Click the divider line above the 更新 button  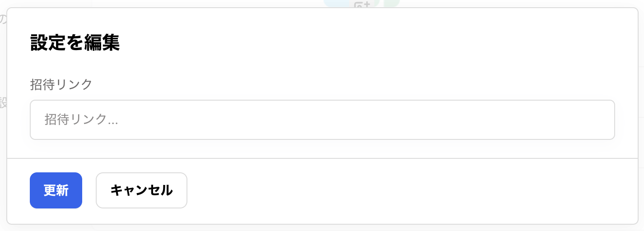click(x=322, y=158)
